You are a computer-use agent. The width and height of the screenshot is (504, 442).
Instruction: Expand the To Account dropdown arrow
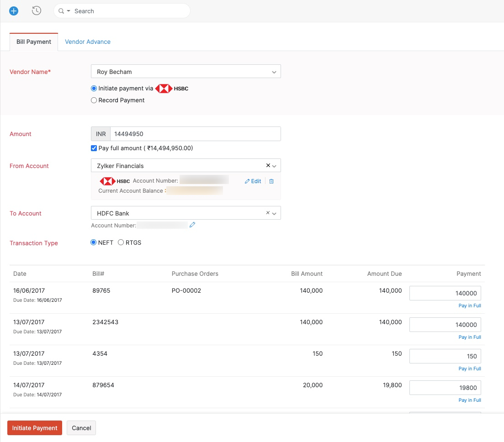(x=274, y=213)
